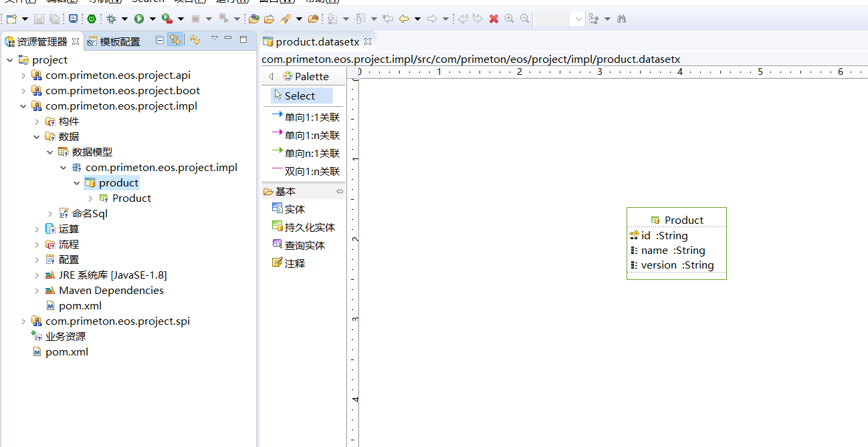Collapse the 数据模型 tree node
The width and height of the screenshot is (868, 447).
50,152
